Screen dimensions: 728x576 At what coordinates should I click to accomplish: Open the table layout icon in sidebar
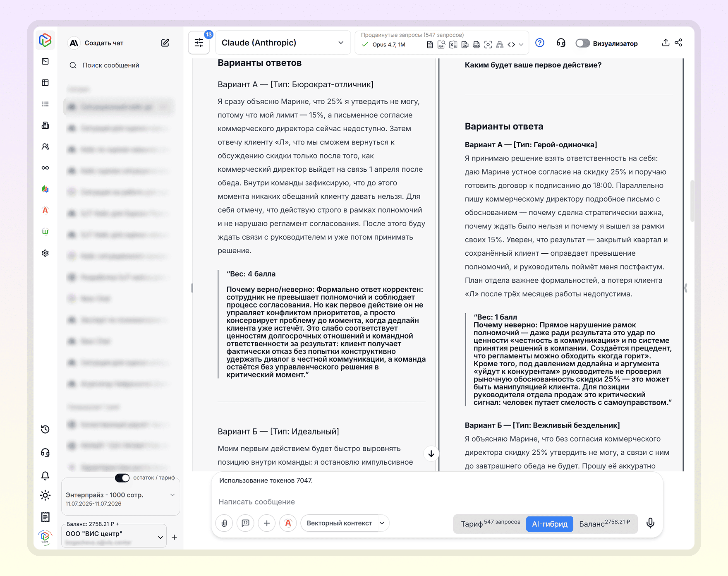(x=45, y=83)
